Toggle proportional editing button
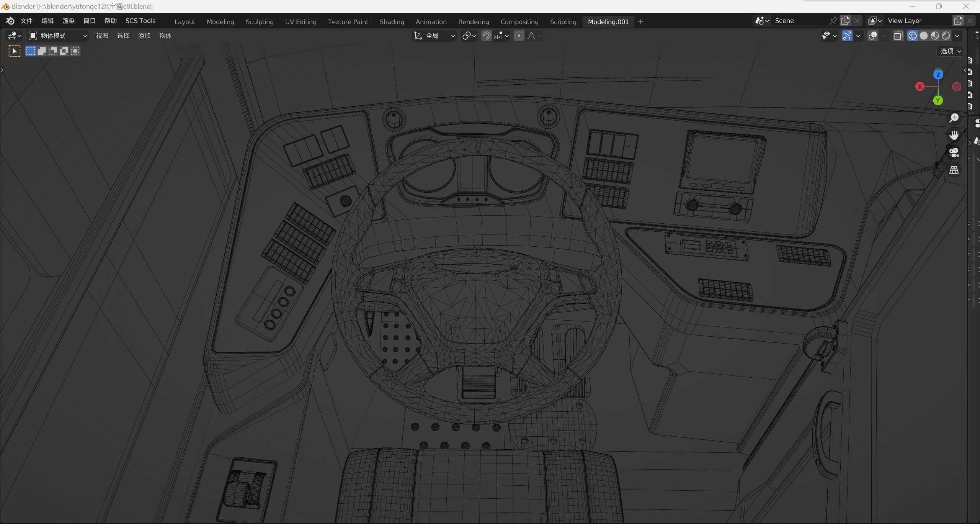980x524 pixels. click(519, 36)
